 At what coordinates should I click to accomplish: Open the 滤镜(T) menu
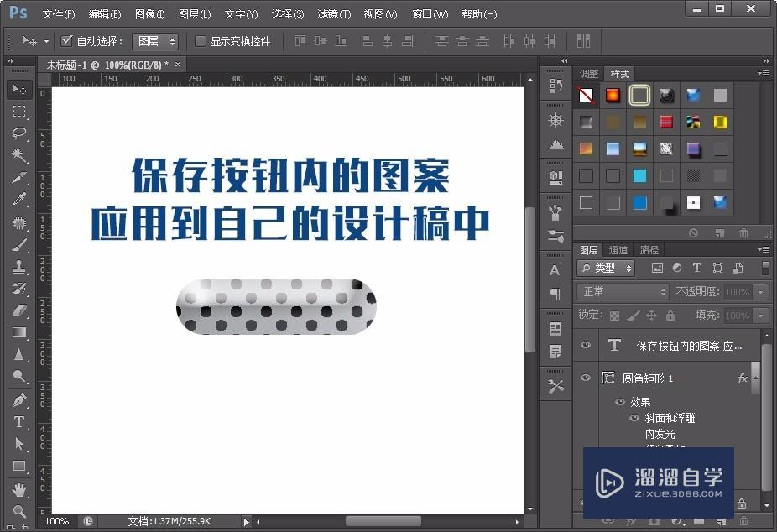tap(334, 14)
